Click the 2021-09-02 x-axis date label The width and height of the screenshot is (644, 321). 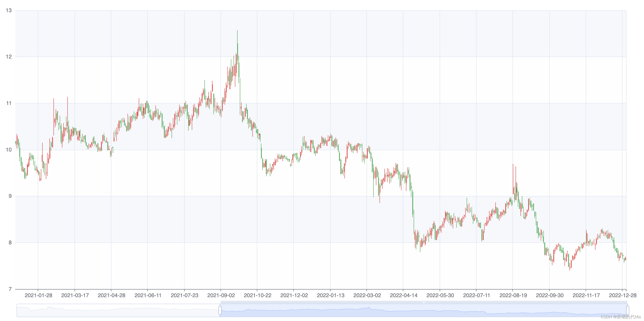[x=221, y=295]
